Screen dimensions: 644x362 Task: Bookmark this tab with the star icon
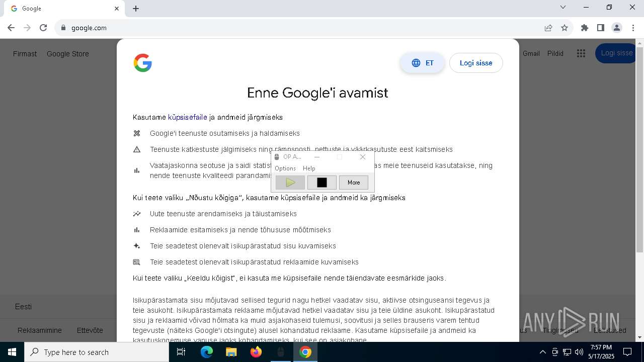click(565, 28)
